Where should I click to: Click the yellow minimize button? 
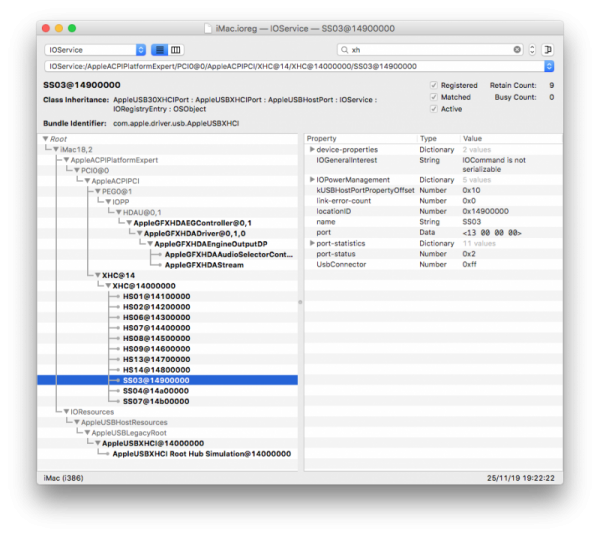point(59,28)
